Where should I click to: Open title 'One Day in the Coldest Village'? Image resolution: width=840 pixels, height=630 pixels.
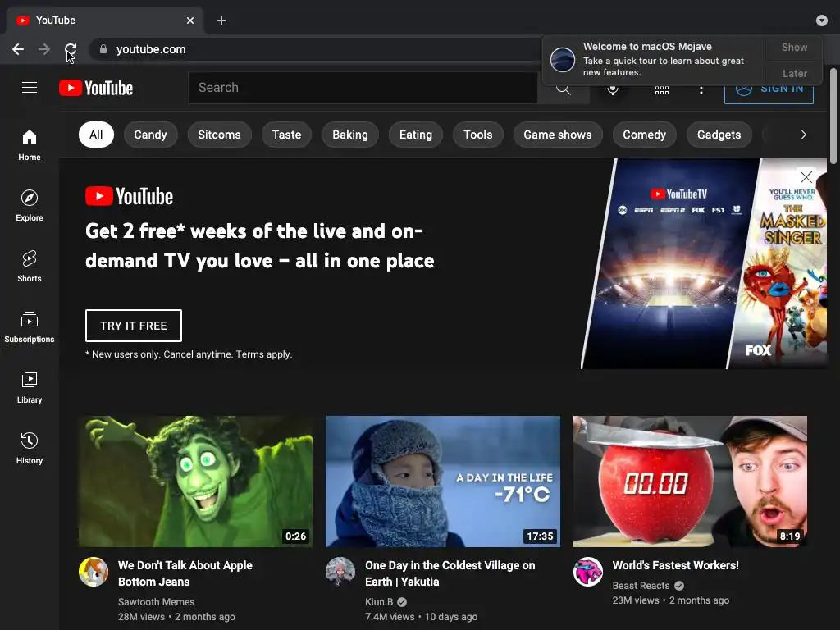click(450, 573)
